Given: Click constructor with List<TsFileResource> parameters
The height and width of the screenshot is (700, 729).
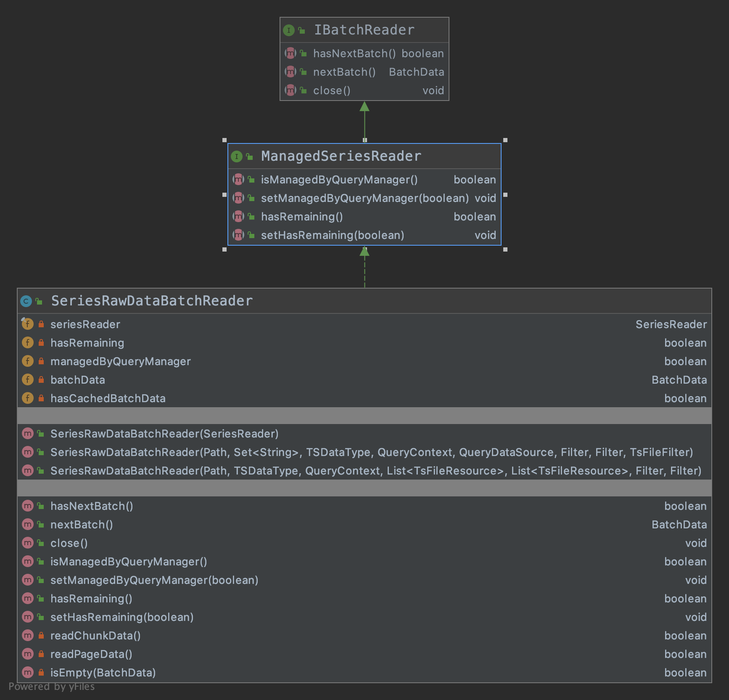Looking at the screenshot, I should pyautogui.click(x=376, y=471).
